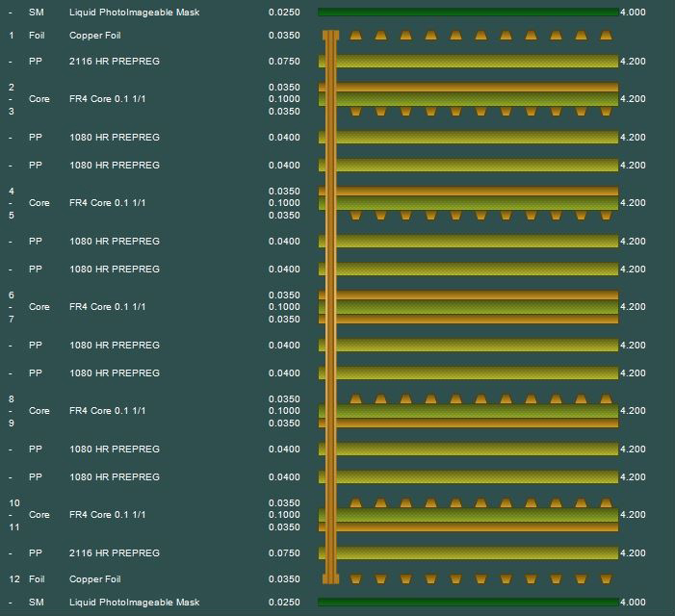
Task: Select the vertical plated through-hole via barrel
Action: tap(330, 307)
